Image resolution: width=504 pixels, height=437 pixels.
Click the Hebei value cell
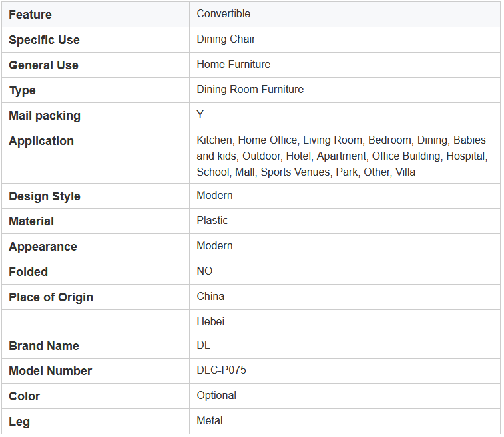[x=345, y=321]
